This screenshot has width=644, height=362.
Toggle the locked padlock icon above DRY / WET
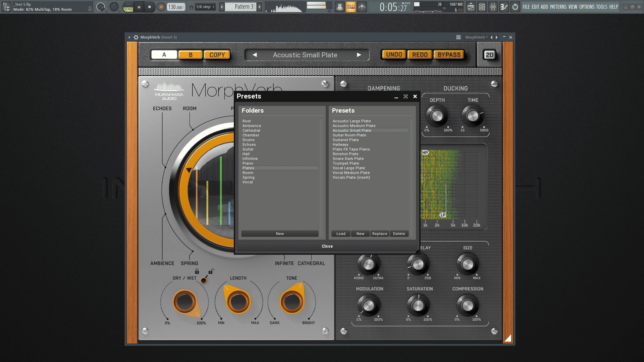click(197, 271)
